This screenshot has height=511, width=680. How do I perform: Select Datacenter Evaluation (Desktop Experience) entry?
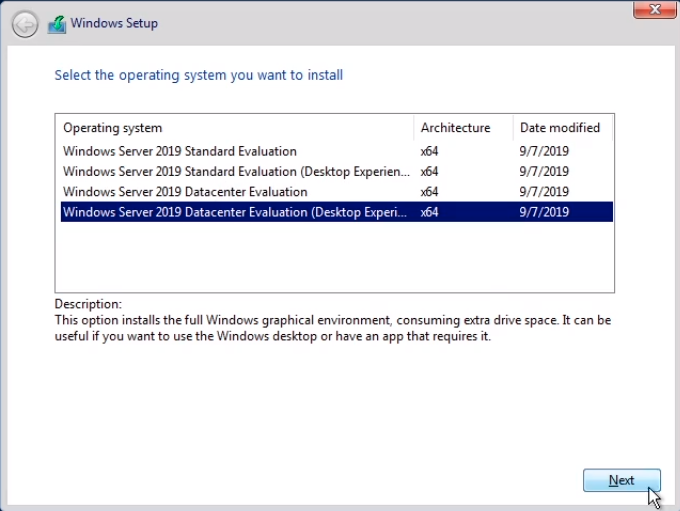337,212
